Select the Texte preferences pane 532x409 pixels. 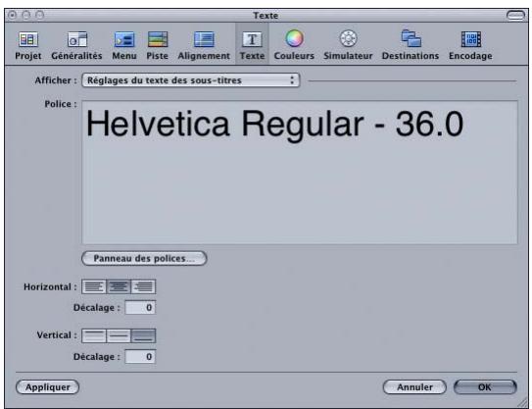(252, 45)
